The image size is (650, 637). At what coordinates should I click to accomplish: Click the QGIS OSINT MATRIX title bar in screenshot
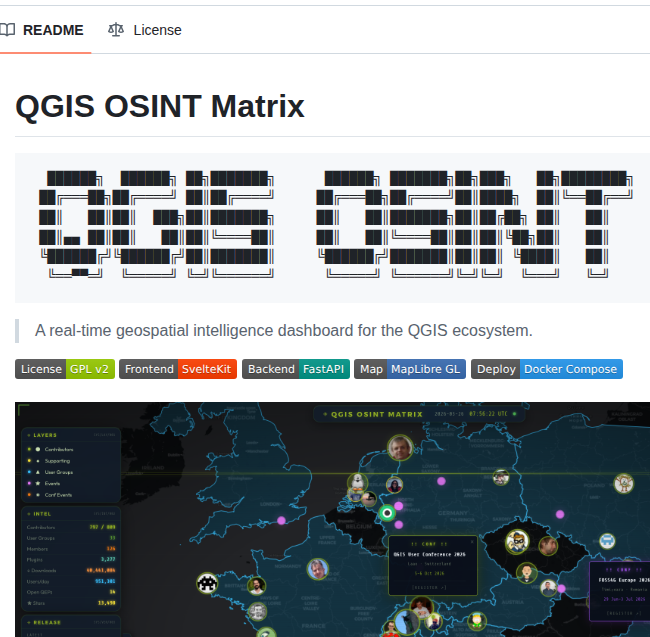[420, 414]
